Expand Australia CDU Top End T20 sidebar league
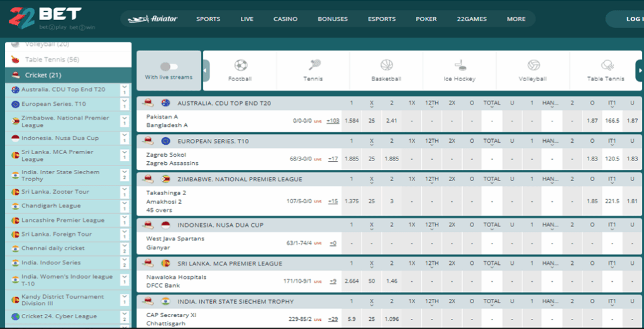The width and height of the screenshot is (644, 329). pyautogui.click(x=124, y=89)
